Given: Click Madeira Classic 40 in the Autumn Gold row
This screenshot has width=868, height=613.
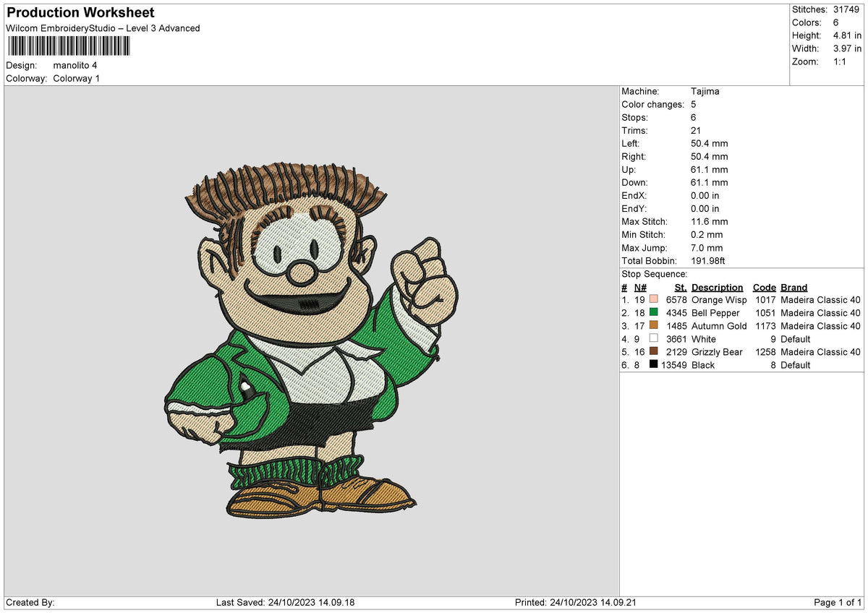Looking at the screenshot, I should 821,326.
